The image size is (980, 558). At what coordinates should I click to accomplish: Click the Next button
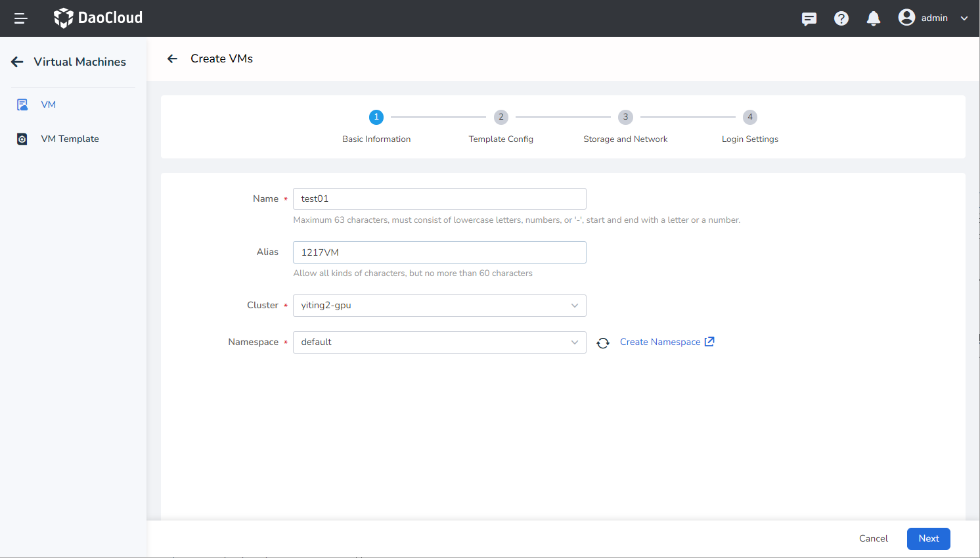coord(928,538)
